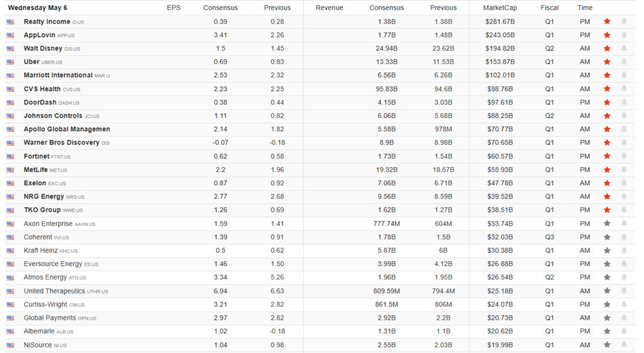Image resolution: width=644 pixels, height=353 pixels.
Task: Click the alert bell for Fortinet
Action: click(624, 156)
